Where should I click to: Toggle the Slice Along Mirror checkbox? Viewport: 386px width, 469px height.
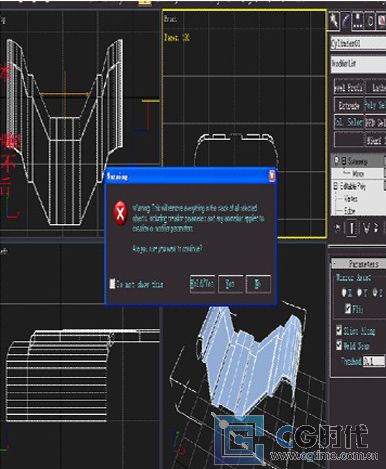coord(339,330)
